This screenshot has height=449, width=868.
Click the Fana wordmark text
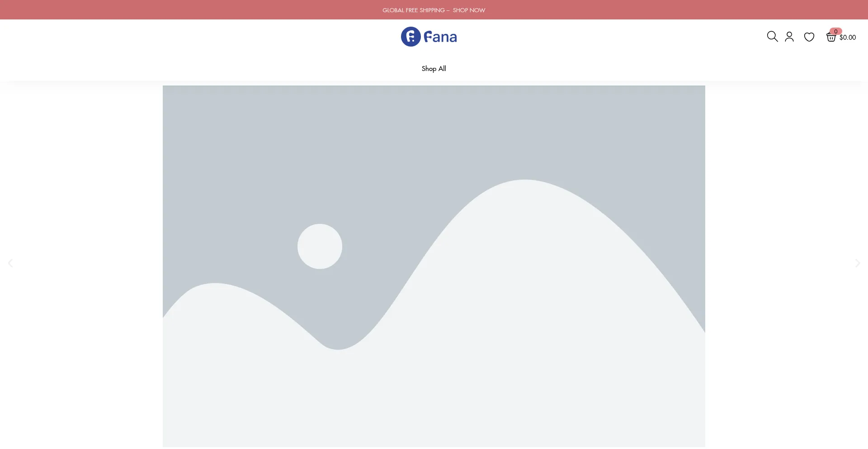tap(440, 37)
